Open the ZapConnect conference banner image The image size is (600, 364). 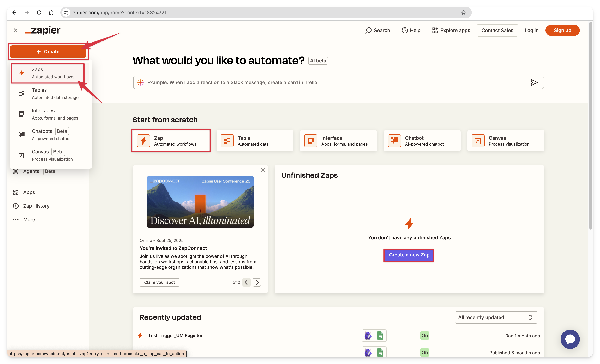point(200,202)
